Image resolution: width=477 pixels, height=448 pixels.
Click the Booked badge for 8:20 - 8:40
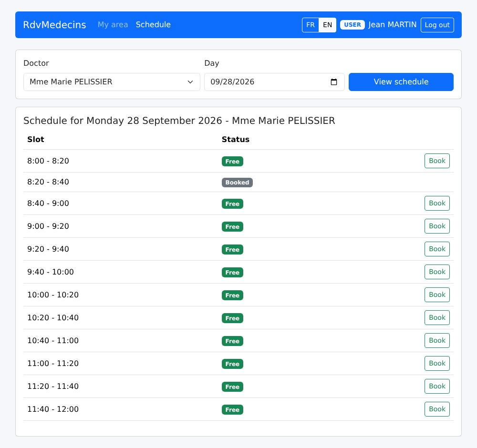[237, 183]
